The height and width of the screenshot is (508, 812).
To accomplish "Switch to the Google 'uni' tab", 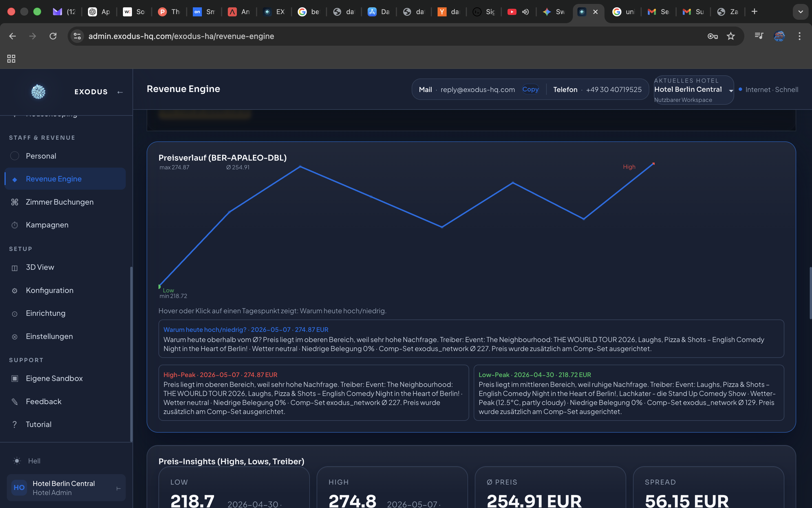I will click(624, 12).
